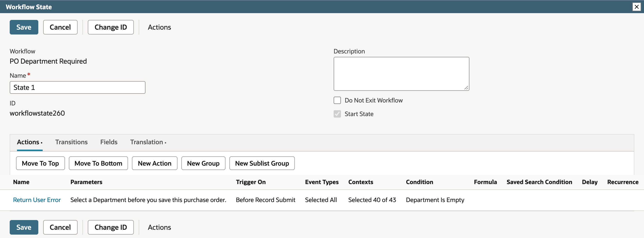
Task: Click the Formula column header
Action: pyautogui.click(x=485, y=182)
